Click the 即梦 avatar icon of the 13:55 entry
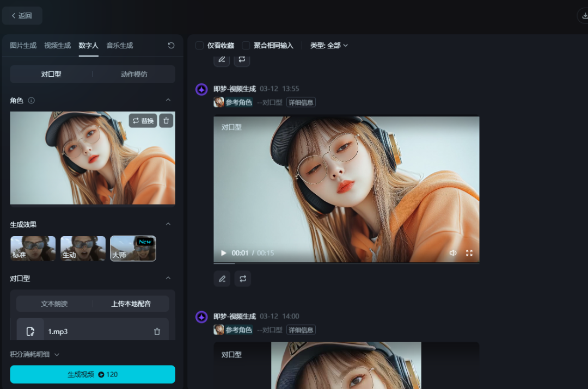 pyautogui.click(x=201, y=90)
